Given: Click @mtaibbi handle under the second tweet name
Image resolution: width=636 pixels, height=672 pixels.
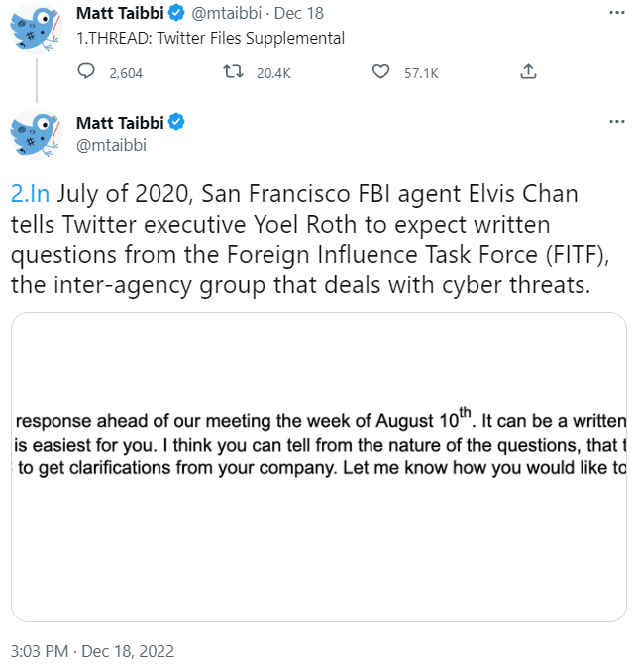Looking at the screenshot, I should (110, 145).
